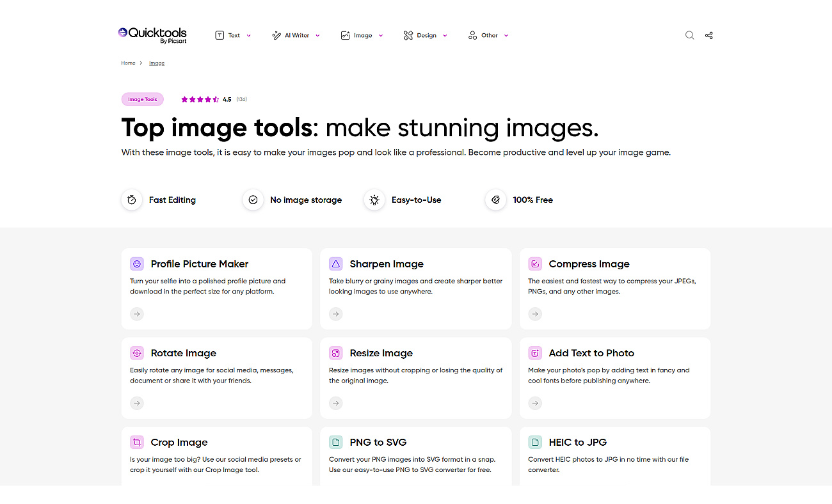
Task: Click the Text menu T icon
Action: [x=220, y=35]
